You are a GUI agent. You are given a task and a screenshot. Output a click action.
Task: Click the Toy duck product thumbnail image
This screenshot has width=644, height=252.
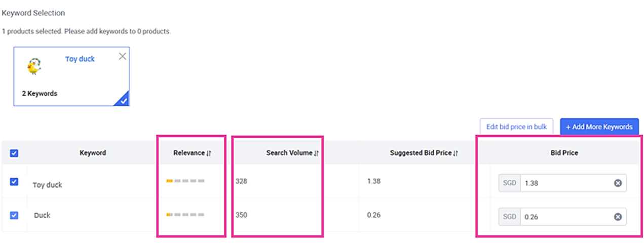tap(34, 66)
